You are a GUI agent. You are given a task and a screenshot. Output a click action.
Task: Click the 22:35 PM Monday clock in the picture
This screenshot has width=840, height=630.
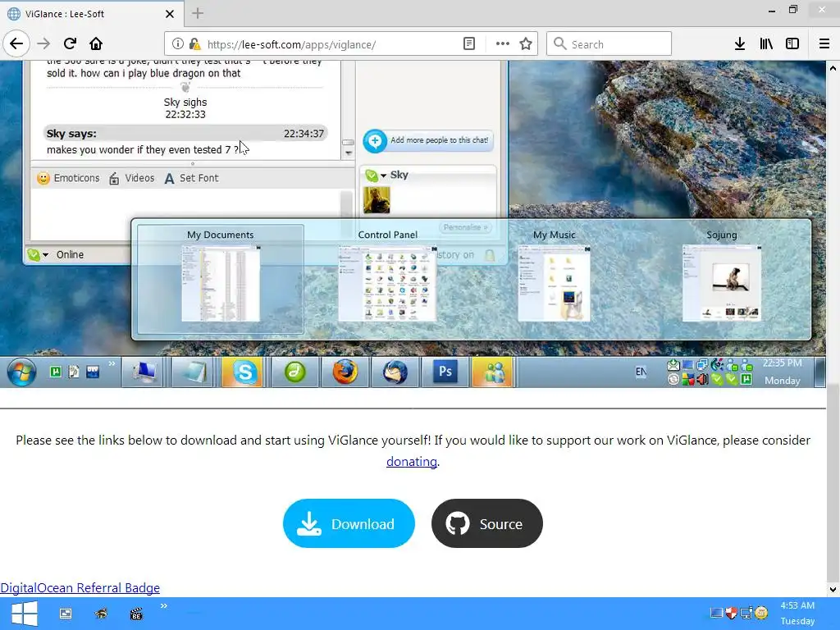click(x=782, y=372)
